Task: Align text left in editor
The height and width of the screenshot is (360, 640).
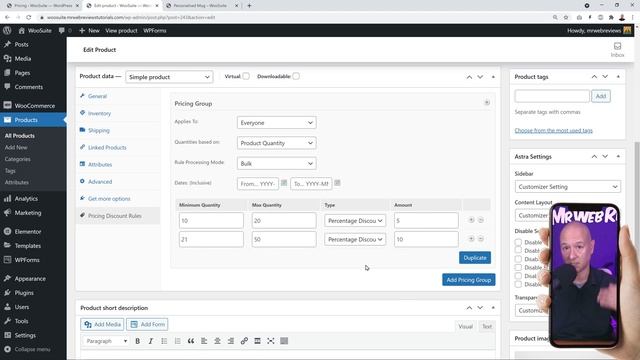Action: pos(204,341)
